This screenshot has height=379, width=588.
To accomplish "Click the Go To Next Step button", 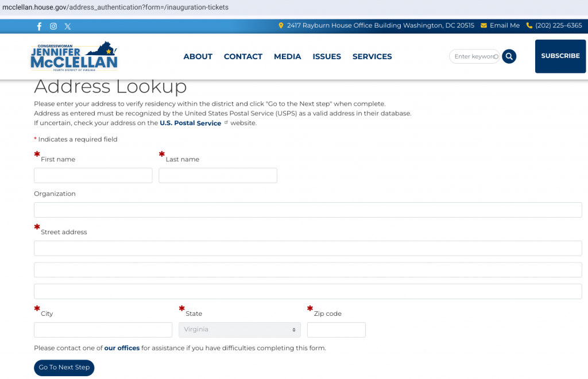I will coord(64,368).
